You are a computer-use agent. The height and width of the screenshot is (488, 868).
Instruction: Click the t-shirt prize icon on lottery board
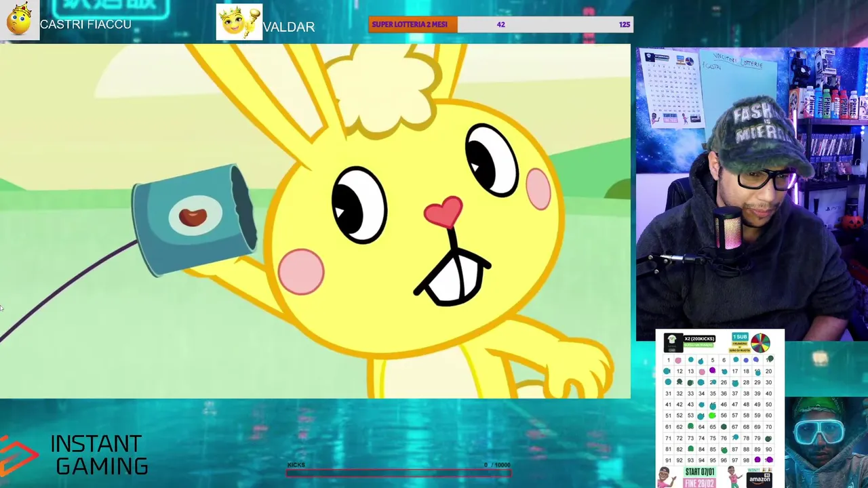coord(673,343)
